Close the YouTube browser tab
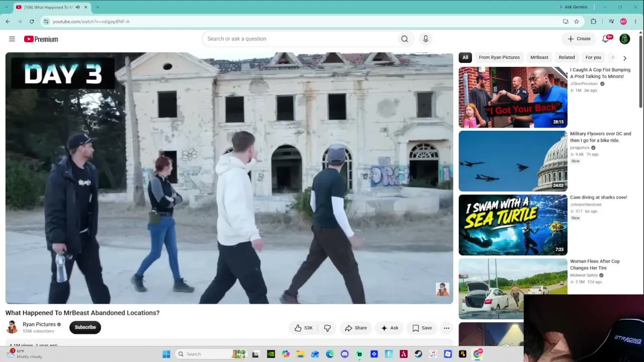Image resolution: width=644 pixels, height=362 pixels. click(86, 7)
